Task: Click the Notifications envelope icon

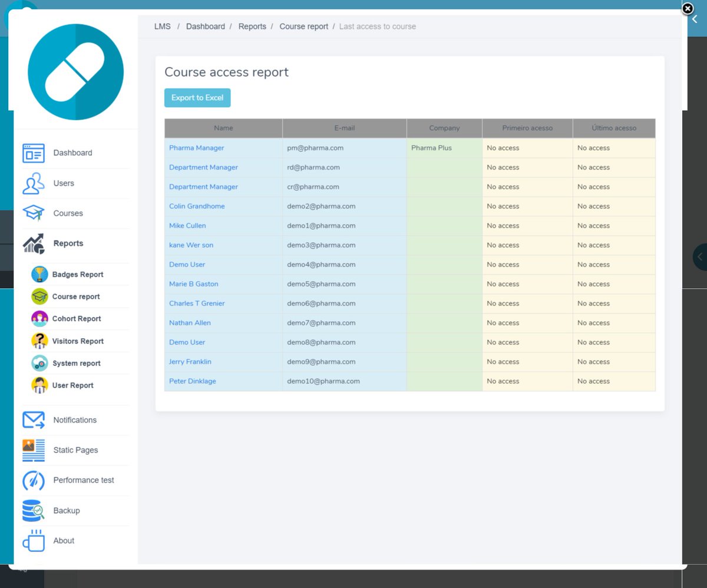Action: click(34, 419)
